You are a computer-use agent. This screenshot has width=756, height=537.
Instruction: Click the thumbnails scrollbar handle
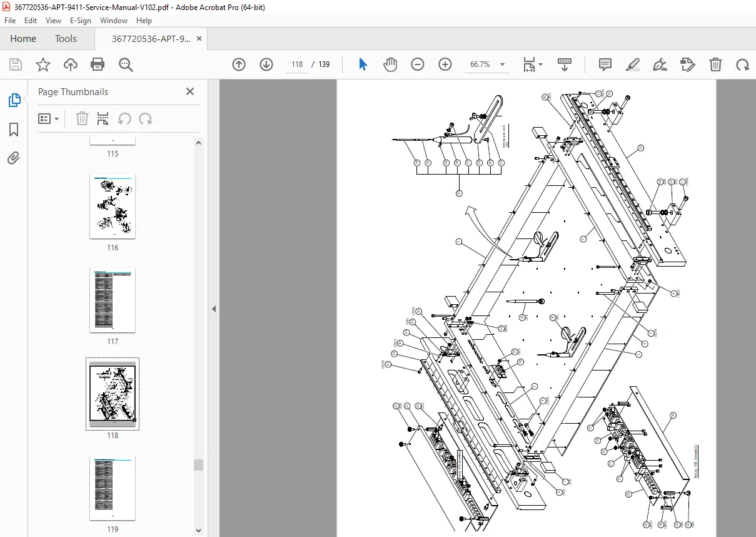[199, 464]
